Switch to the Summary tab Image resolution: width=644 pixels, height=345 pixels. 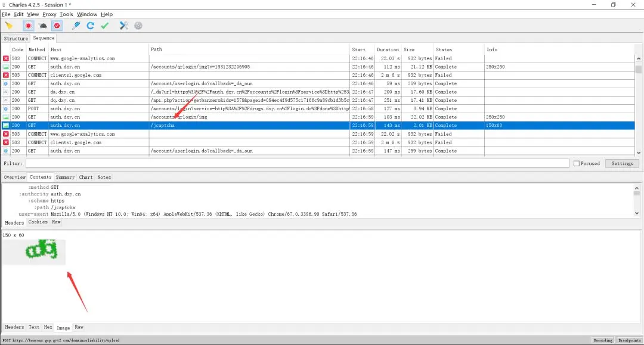[x=66, y=177]
